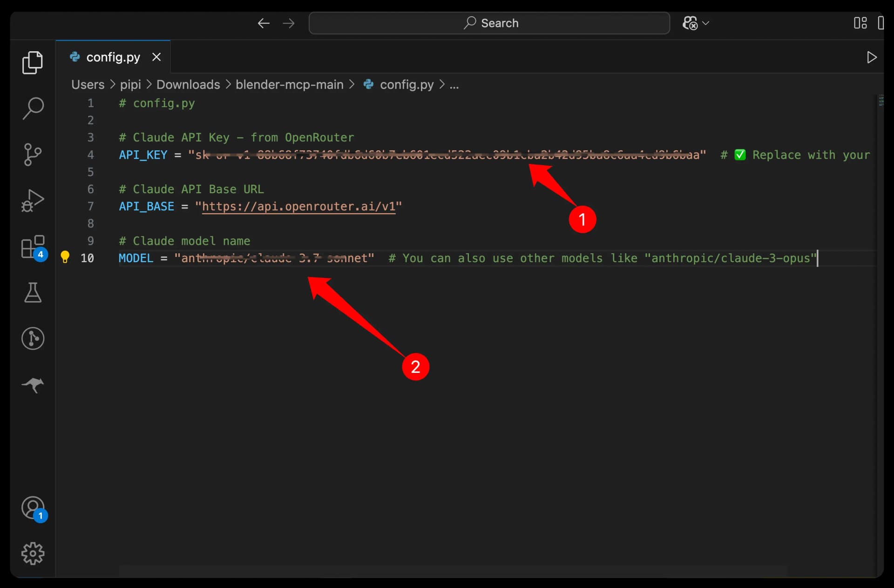
Task: Open the Explorer view in activity bar
Action: [33, 62]
